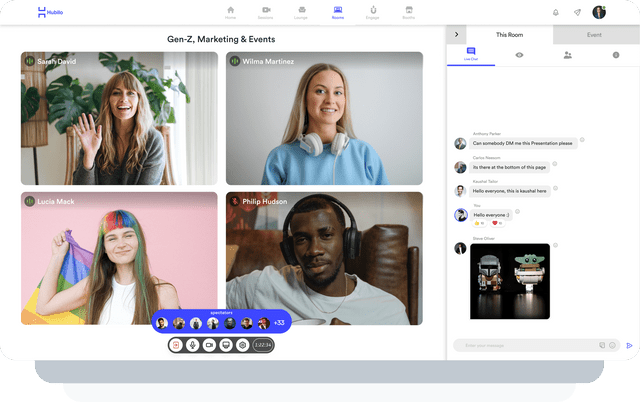
Task: Open the Engage section
Action: pyautogui.click(x=373, y=12)
